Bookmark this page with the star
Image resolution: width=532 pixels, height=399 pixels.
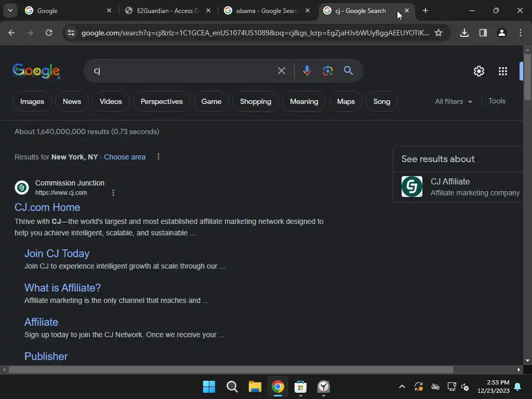(x=438, y=33)
